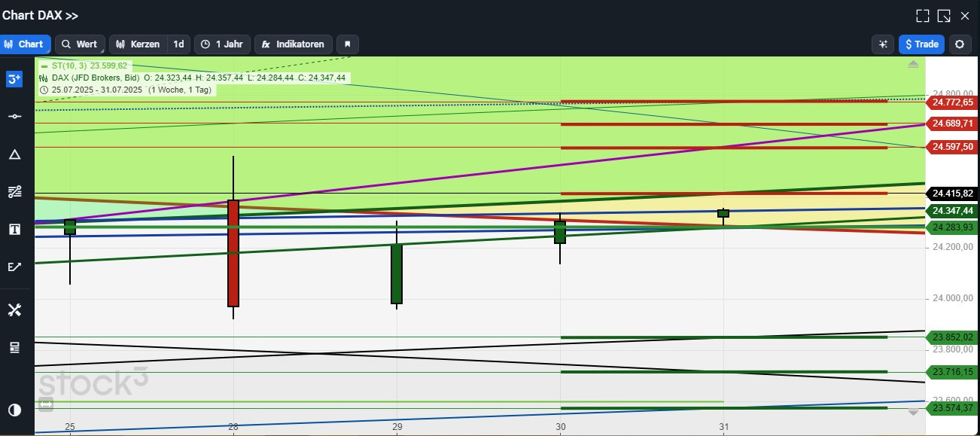
Task: Click the 24.283,93 price label
Action: [952, 227]
